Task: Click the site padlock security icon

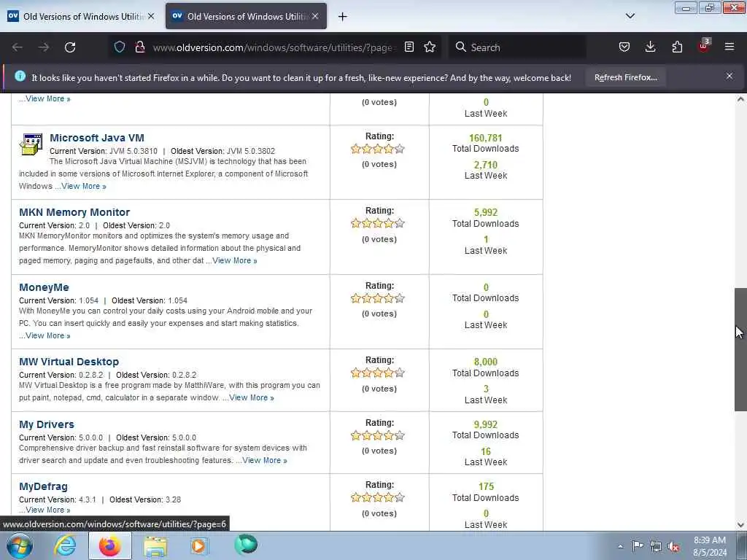Action: coord(139,47)
